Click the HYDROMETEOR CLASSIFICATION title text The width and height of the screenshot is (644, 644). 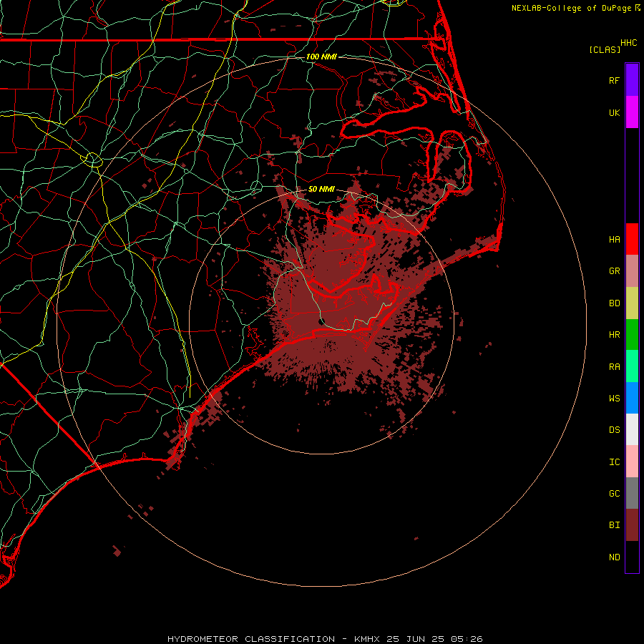[x=251, y=639]
